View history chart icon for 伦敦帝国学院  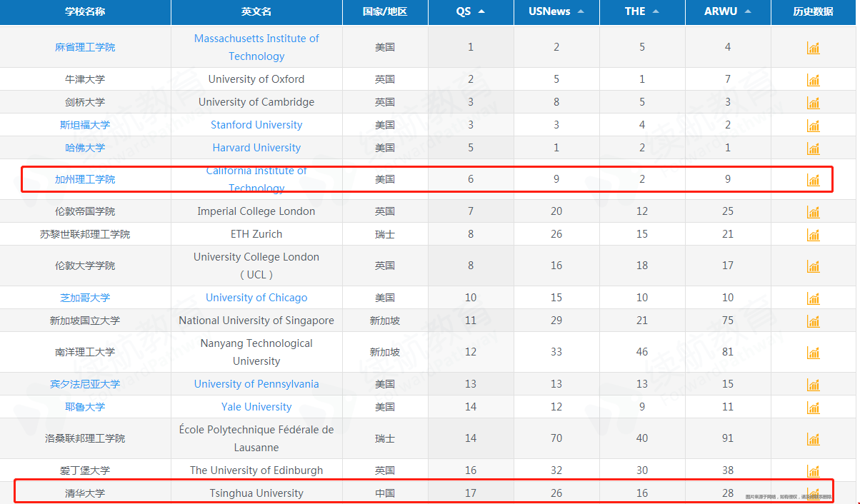point(813,212)
